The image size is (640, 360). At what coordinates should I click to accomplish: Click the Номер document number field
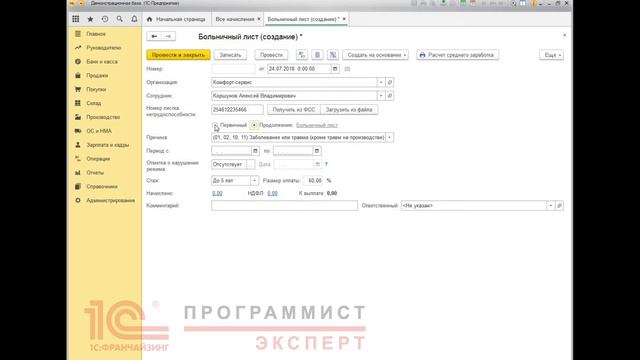click(233, 69)
